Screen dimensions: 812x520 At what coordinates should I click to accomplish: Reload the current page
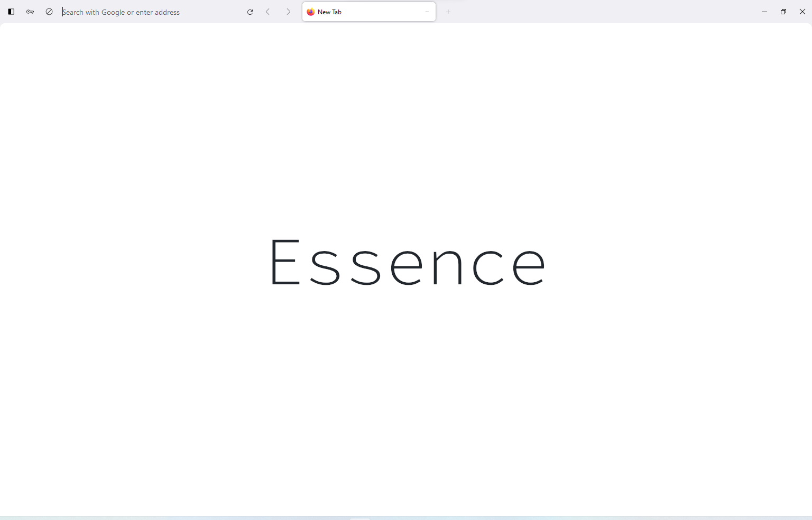click(x=250, y=12)
